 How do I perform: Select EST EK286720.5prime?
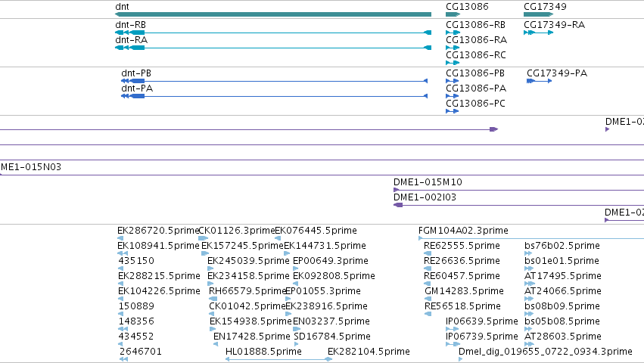[158, 231]
